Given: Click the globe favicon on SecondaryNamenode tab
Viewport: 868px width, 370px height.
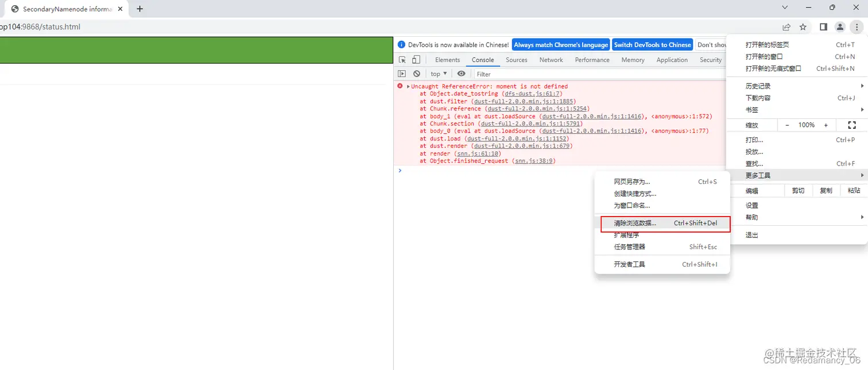Looking at the screenshot, I should pyautogui.click(x=15, y=9).
